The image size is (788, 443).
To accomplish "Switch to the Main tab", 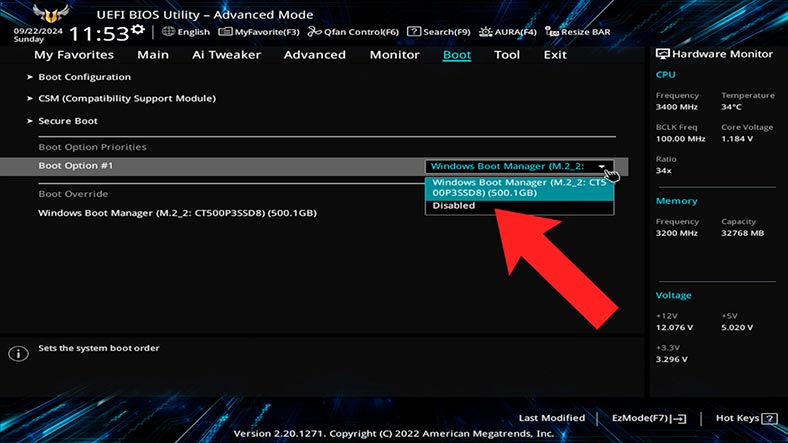I will coord(153,55).
